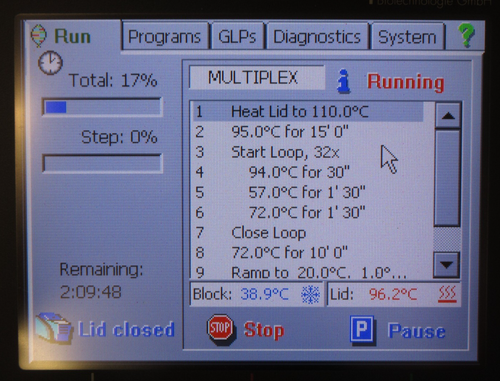500x381 pixels.
Task: Select step 1 Heat Lid to 110.0°C
Action: tap(308, 111)
